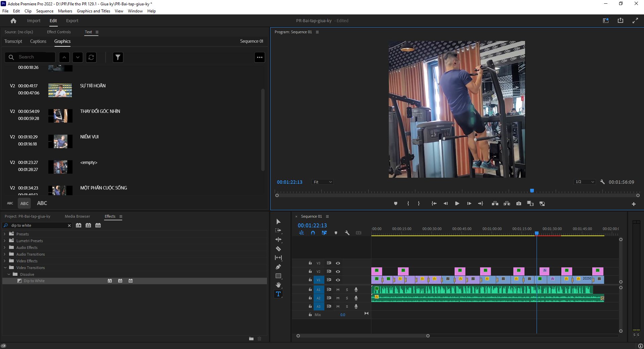Solo audio track A2
This screenshot has width=644, height=349.
coord(347,298)
